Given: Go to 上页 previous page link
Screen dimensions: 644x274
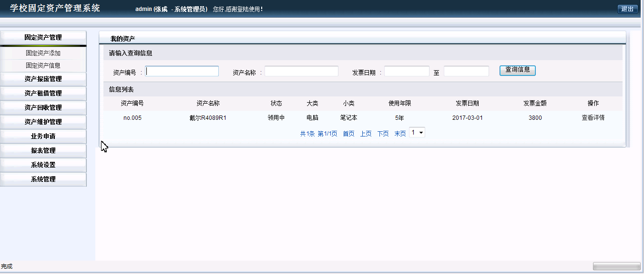Looking at the screenshot, I should coord(366,134).
